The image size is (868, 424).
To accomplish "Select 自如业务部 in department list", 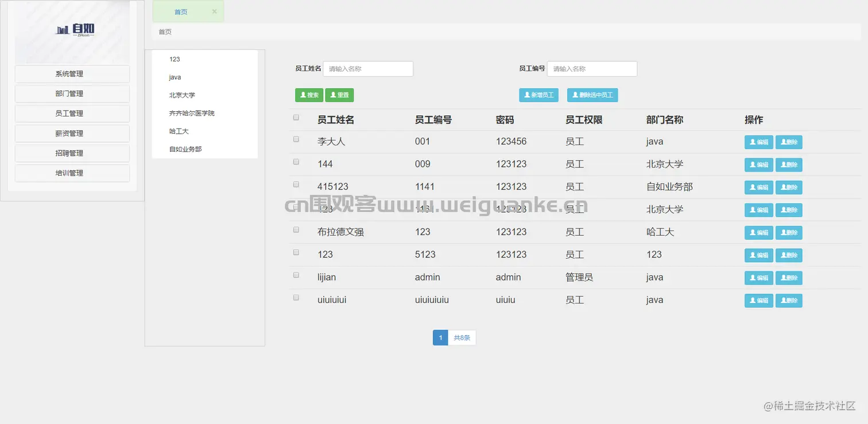I will [185, 149].
